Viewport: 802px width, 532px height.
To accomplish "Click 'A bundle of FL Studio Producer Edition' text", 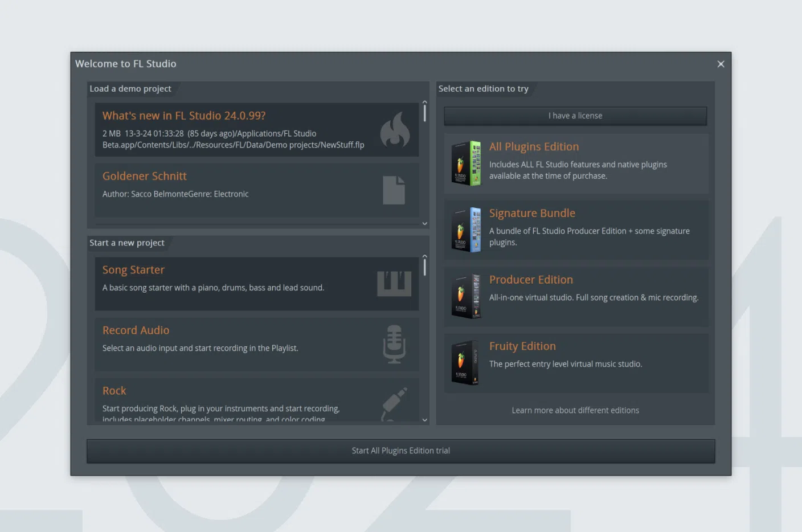I will tap(589, 236).
